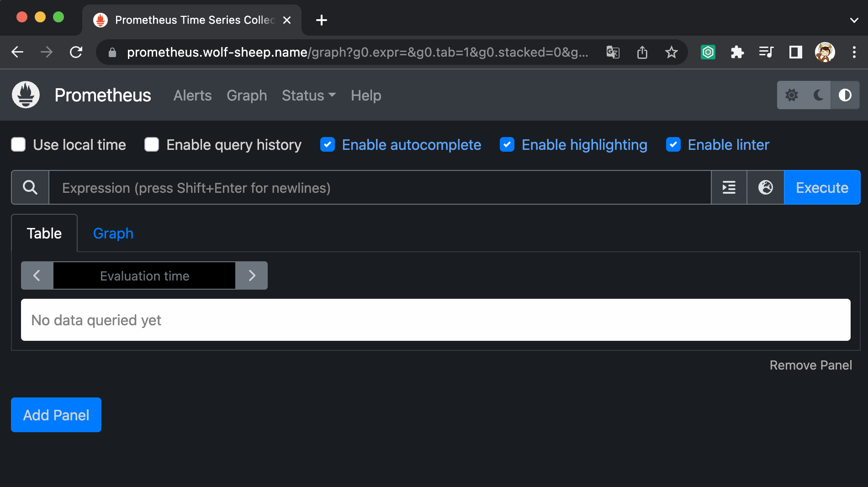Select browser-preferred theme half-circle icon
This screenshot has width=868, height=487.
coord(845,95)
